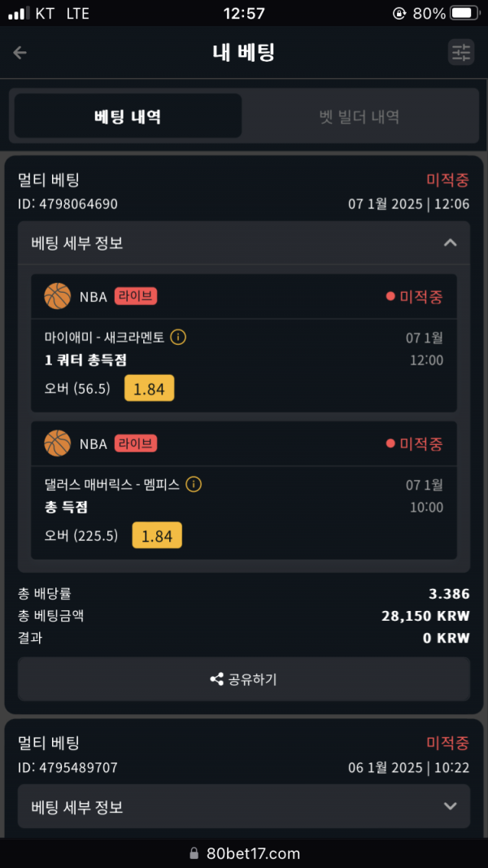Tap the share icon in 공유하기
The height and width of the screenshot is (868, 488).
click(217, 678)
